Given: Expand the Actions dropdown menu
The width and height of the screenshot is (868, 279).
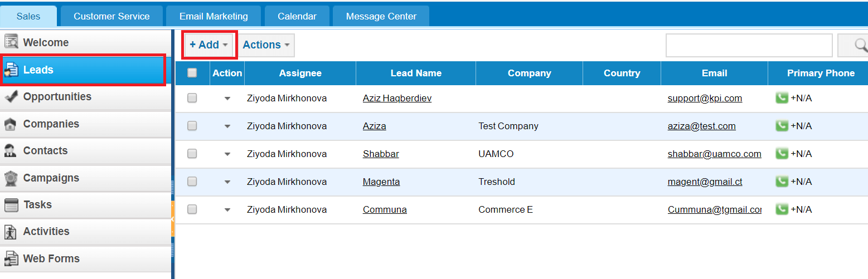Looking at the screenshot, I should 266,45.
